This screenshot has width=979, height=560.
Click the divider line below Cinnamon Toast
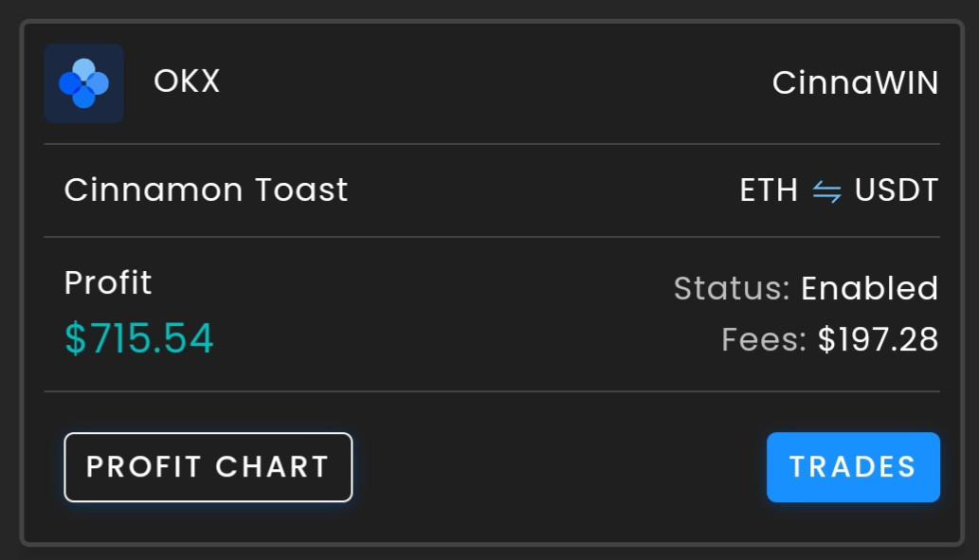[x=492, y=237]
